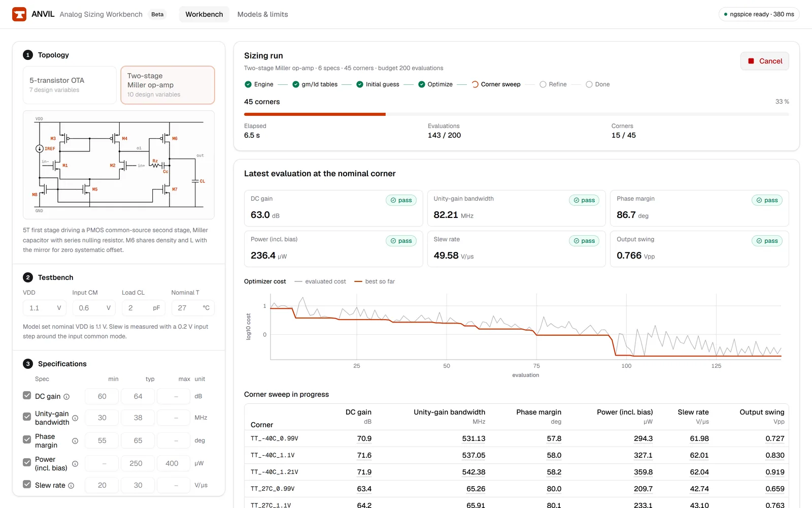Toggle the Phase margin spec checkbox
The image size is (812, 508).
tap(27, 439)
